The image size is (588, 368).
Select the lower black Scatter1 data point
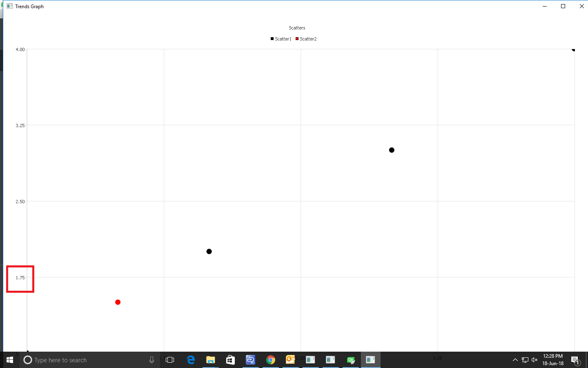209,251
